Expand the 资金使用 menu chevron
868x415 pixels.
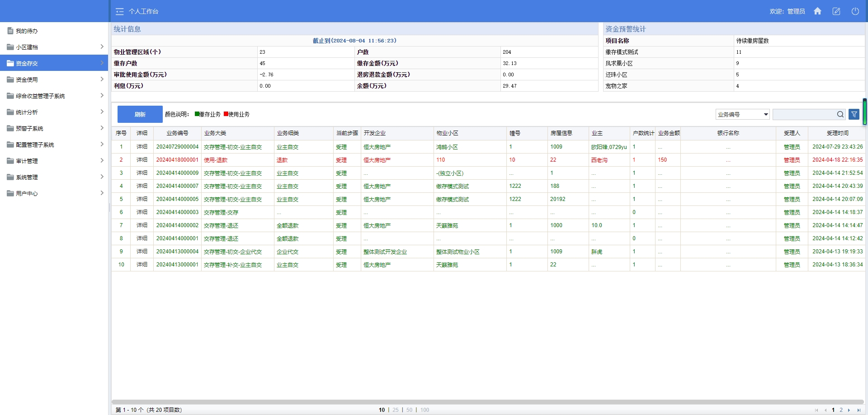[102, 79]
